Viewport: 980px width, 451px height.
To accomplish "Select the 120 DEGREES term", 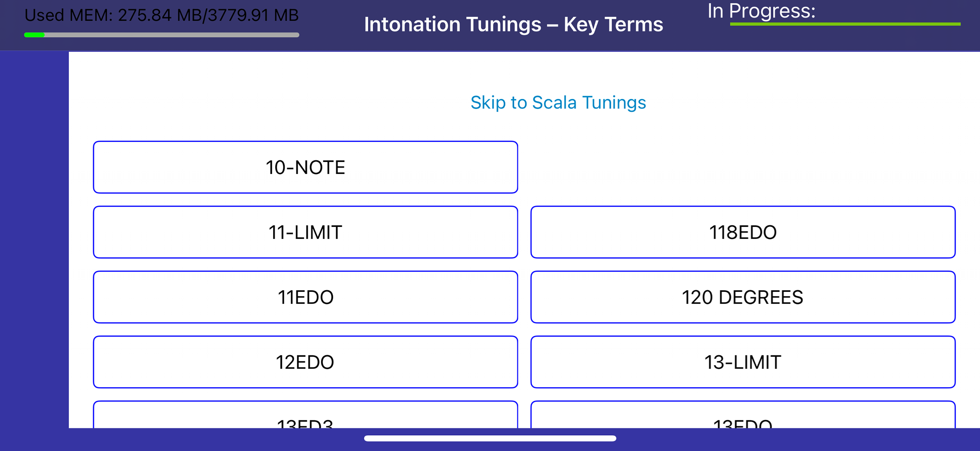I will coord(743,297).
